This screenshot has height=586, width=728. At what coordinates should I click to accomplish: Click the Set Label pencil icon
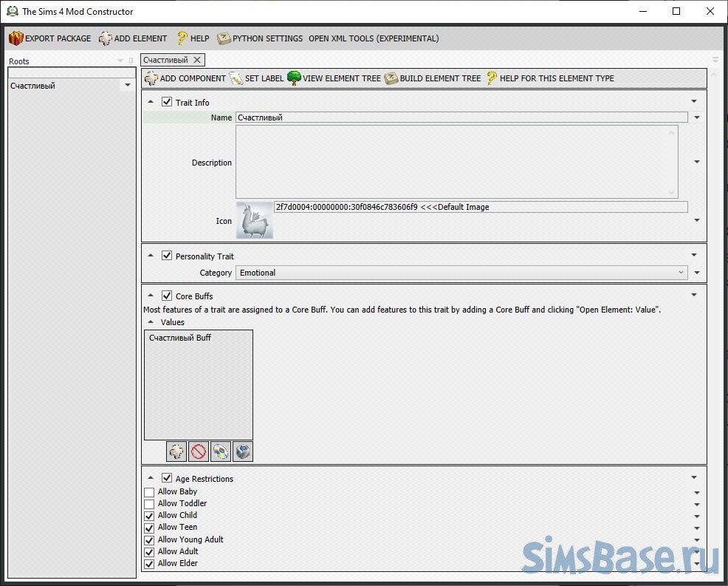pos(236,78)
